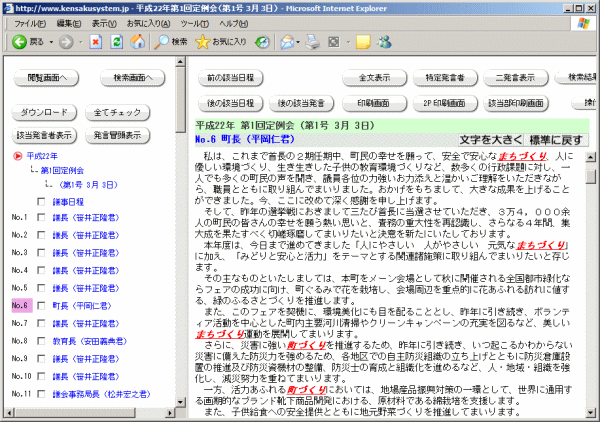Screen dimensions: 600x422
Task: Click the 印刷画面 button
Action: pos(373,103)
